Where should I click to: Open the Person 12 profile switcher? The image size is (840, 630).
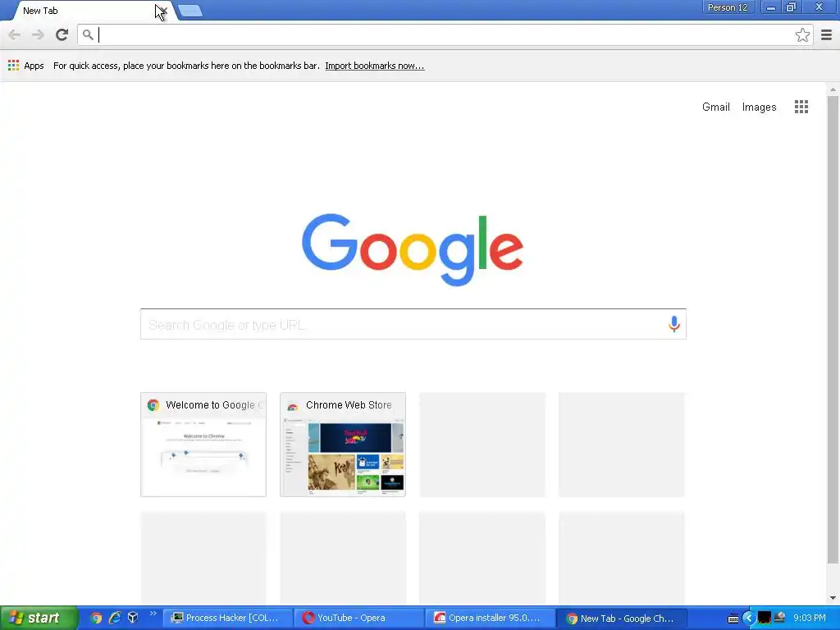[728, 7]
